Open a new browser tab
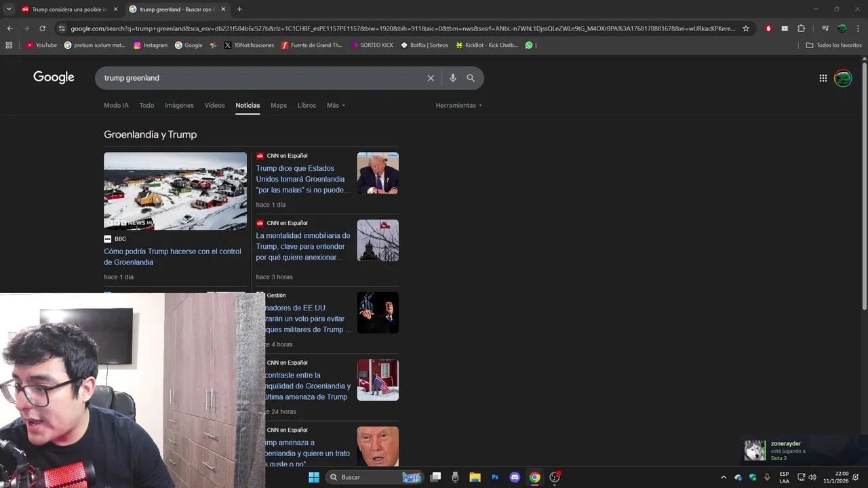The image size is (868, 488). coord(239,9)
